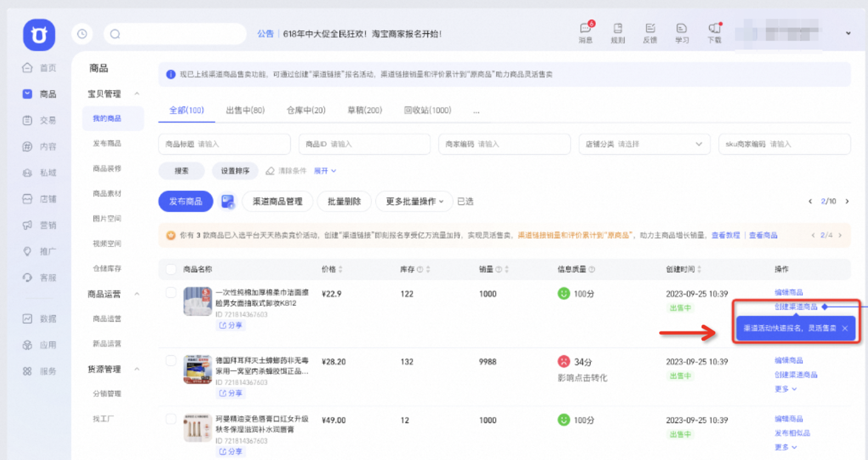868x460 pixels.
Task: Click 分享 under the 德国拜耳 product
Action: click(231, 393)
